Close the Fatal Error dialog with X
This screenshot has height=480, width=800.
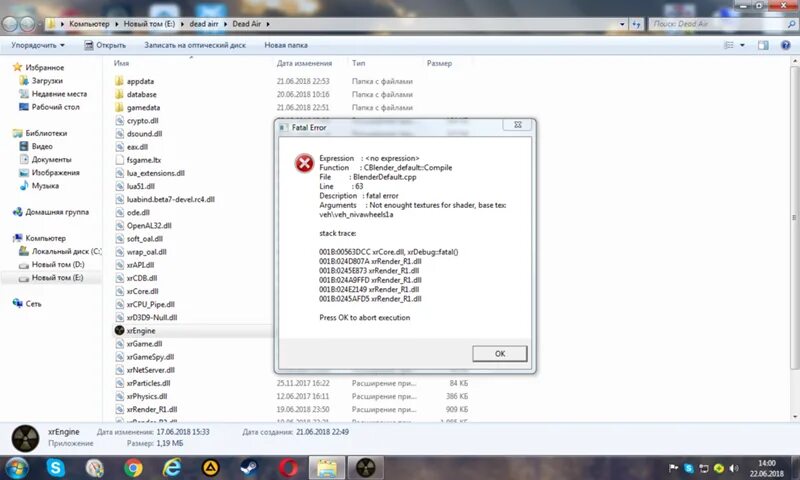(518, 125)
